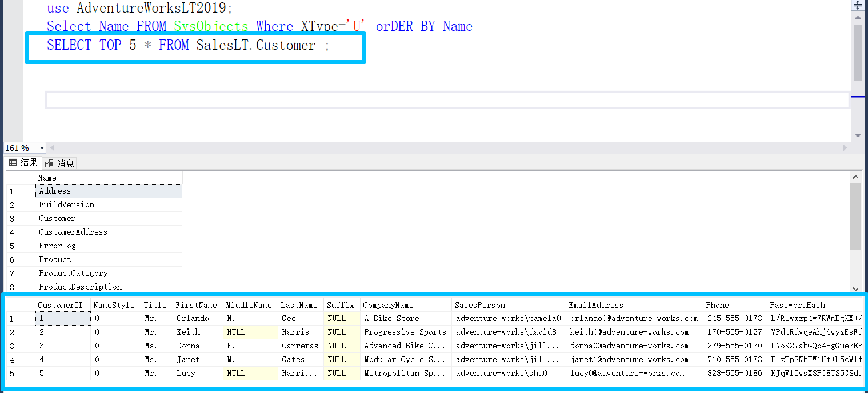This screenshot has width=868, height=393.
Task: Select the BuildVersion table name cell
Action: point(109,204)
